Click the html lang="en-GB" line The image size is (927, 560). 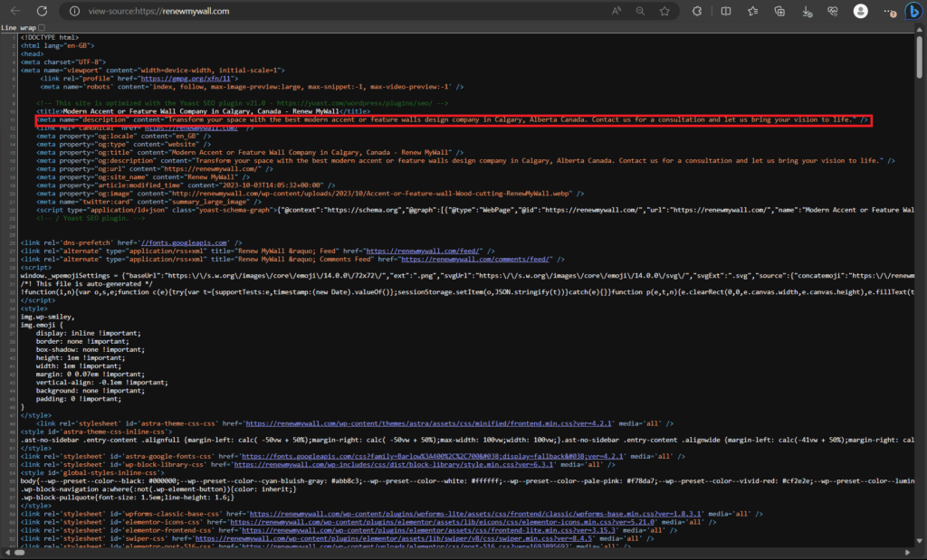point(57,45)
